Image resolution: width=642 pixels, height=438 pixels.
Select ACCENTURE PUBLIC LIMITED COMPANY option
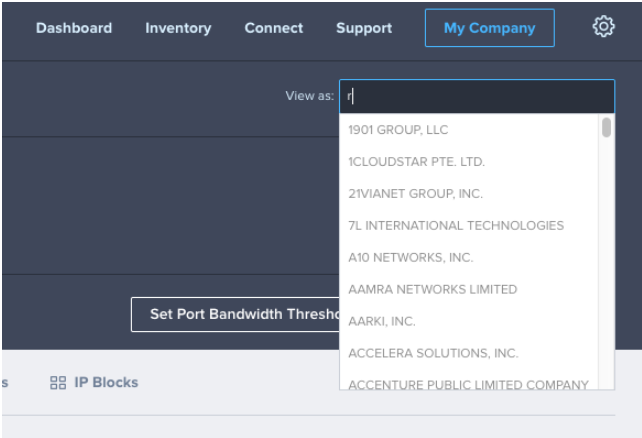[469, 383]
